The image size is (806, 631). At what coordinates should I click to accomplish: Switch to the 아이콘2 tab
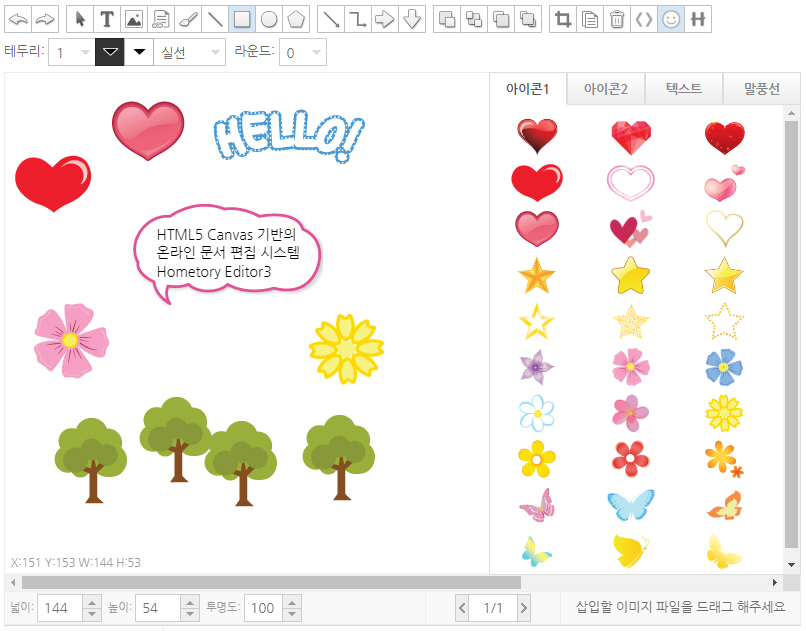click(606, 89)
